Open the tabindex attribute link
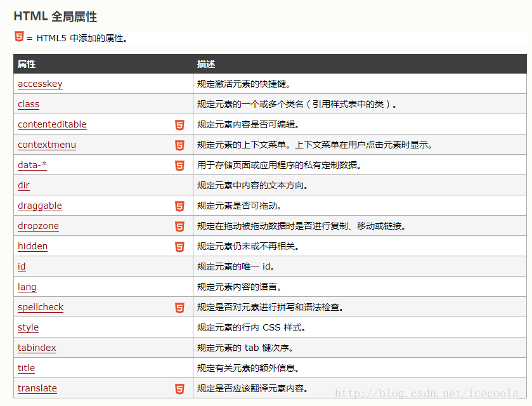 (36, 348)
